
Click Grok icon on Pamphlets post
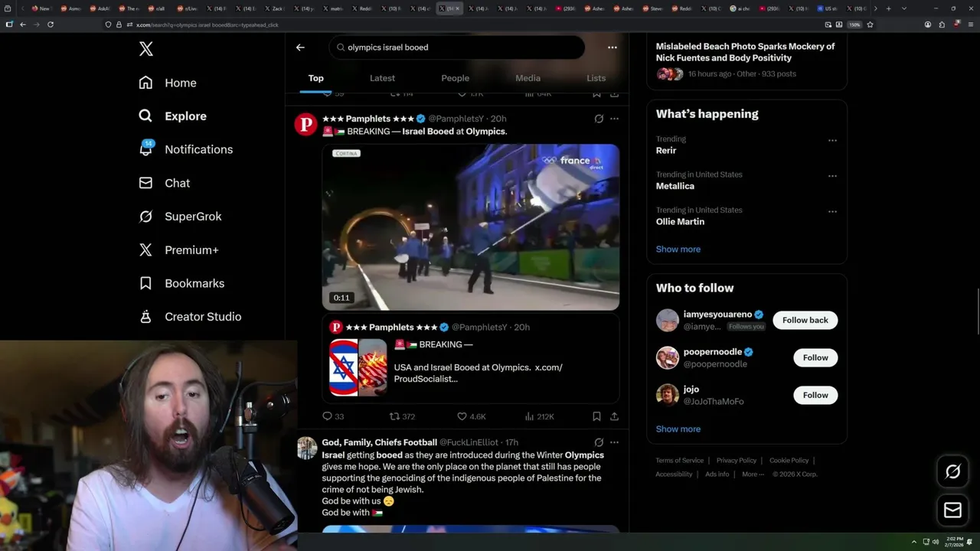[x=599, y=119]
